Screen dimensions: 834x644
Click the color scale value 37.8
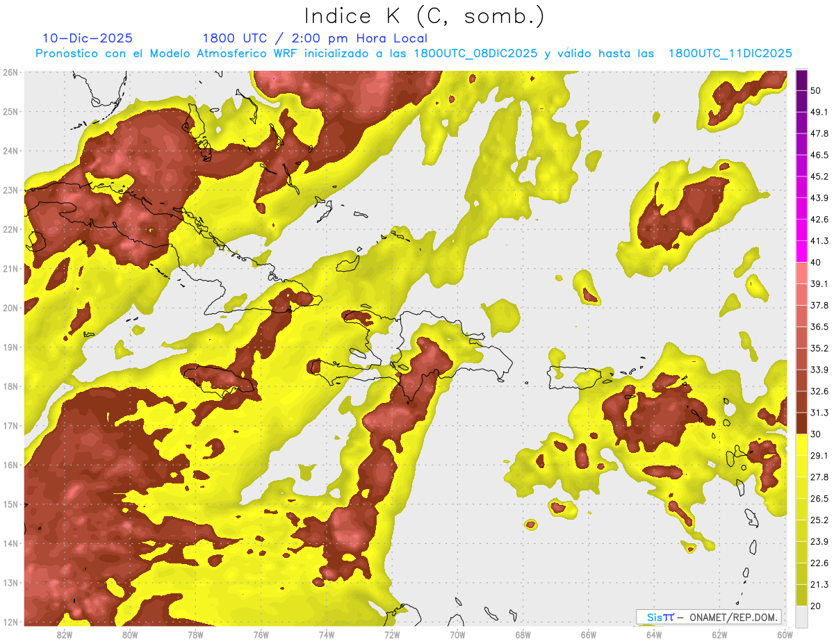click(819, 306)
